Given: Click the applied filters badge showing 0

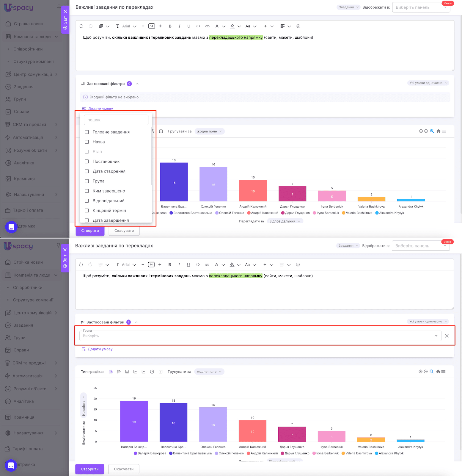Looking at the screenshot, I should point(129,84).
